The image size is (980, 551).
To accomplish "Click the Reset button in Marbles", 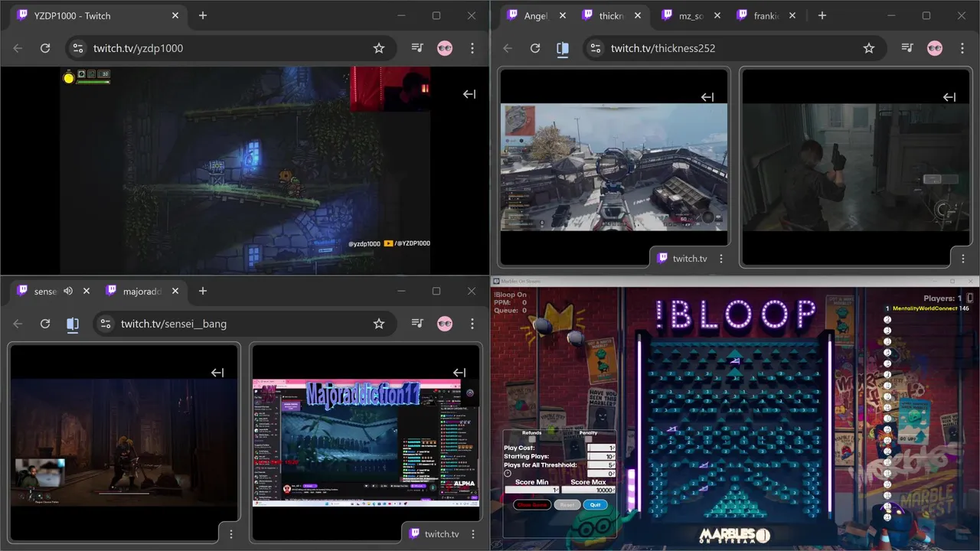I will (x=567, y=505).
